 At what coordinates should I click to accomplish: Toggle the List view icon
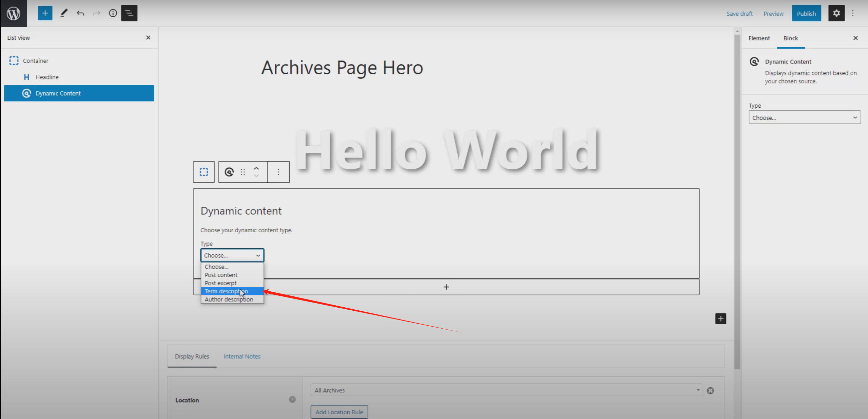(129, 13)
